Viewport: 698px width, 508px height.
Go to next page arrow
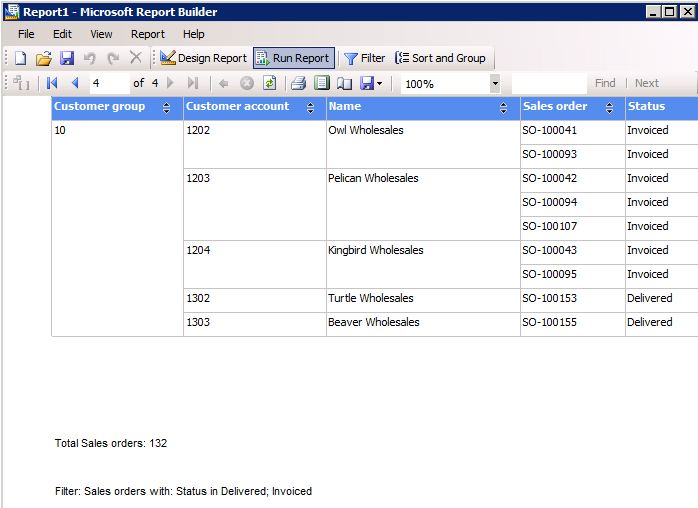[170, 83]
